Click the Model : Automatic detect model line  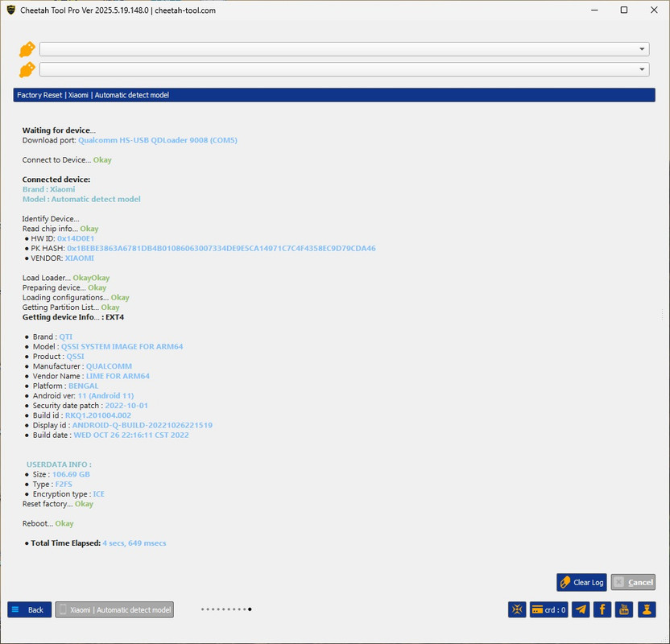click(81, 199)
